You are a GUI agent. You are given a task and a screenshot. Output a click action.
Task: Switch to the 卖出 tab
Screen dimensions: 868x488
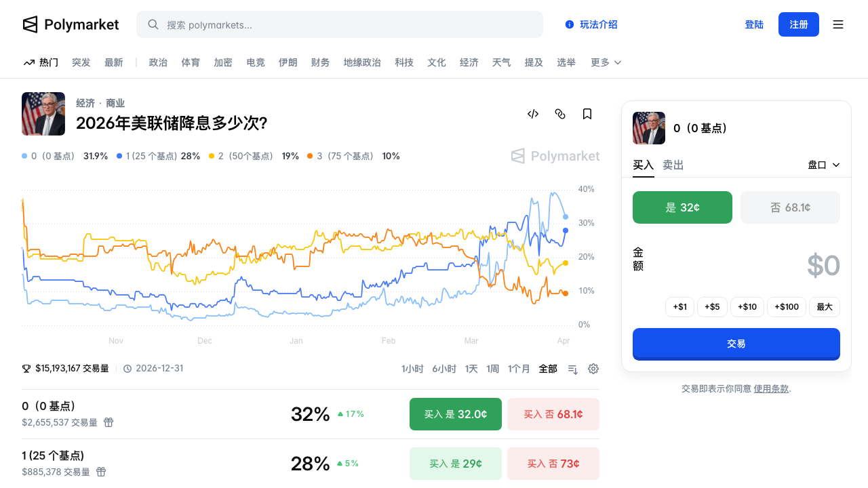673,165
